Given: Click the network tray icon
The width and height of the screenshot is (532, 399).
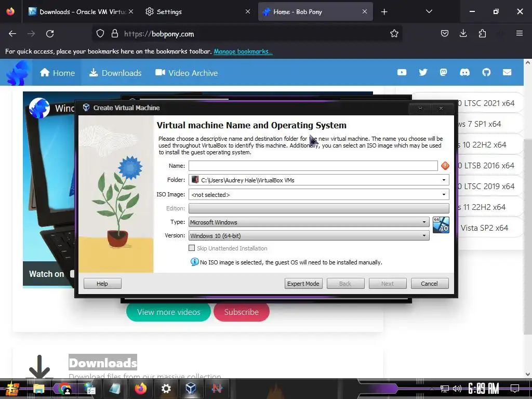Looking at the screenshot, I should pyautogui.click(x=444, y=389).
